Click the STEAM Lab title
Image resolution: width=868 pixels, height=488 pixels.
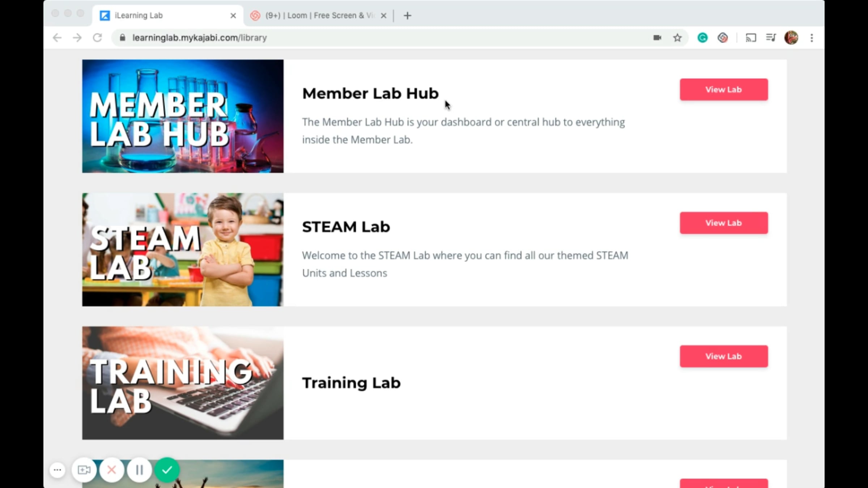346,227
